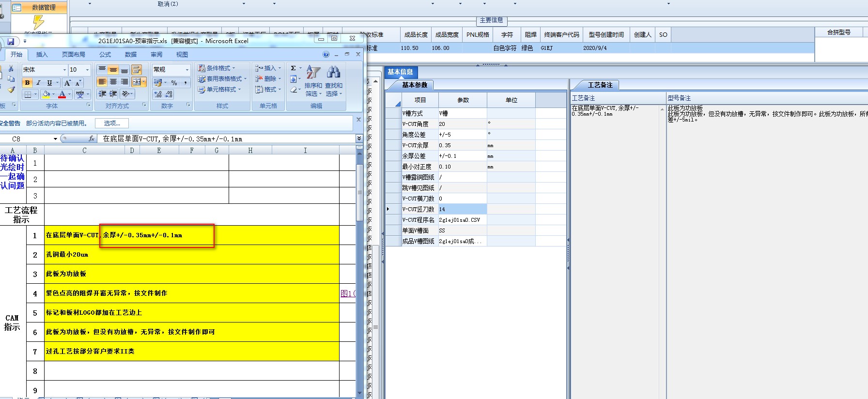Click the increase decimal icon

click(x=158, y=94)
